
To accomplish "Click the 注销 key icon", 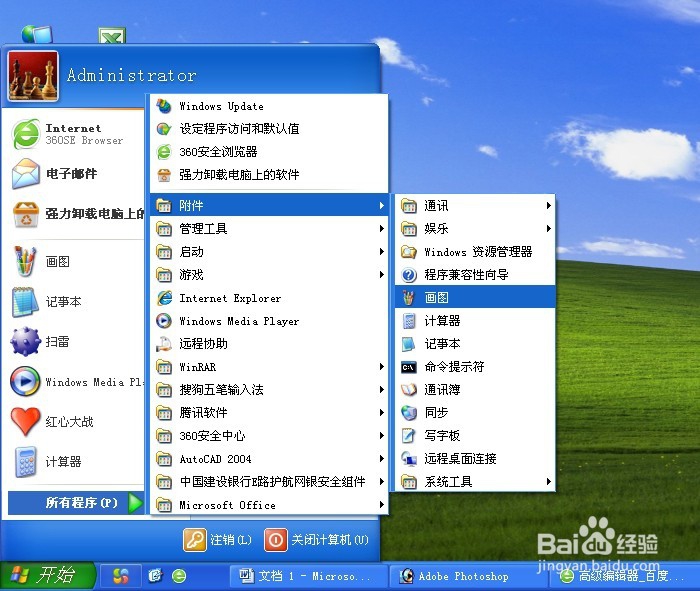I will (195, 540).
